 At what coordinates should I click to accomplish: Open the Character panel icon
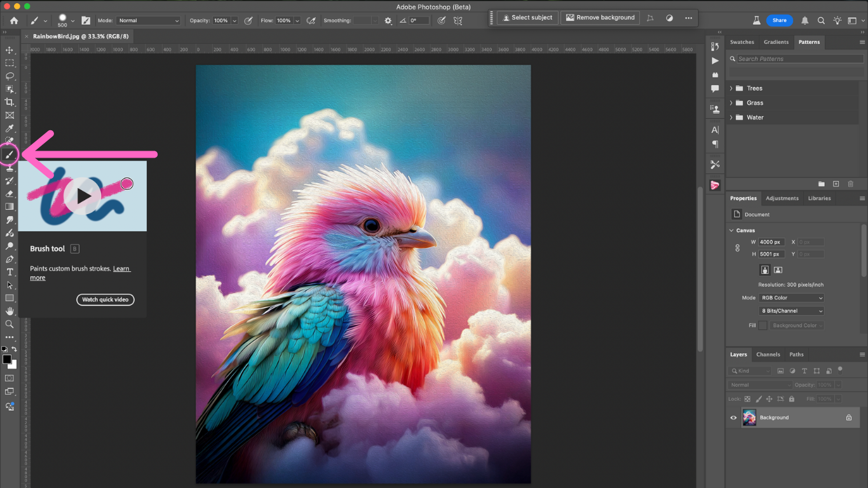(x=715, y=130)
